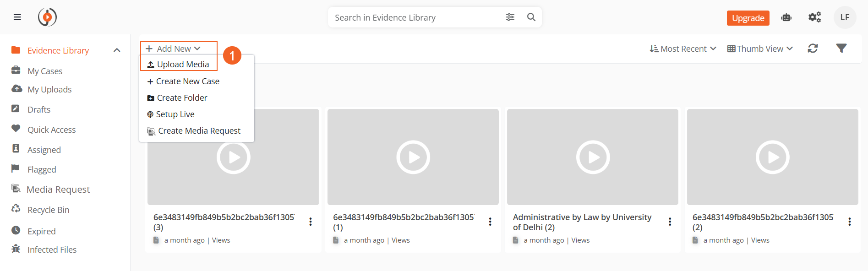Click the Assigned badge icon
The height and width of the screenshot is (271, 868).
16,148
